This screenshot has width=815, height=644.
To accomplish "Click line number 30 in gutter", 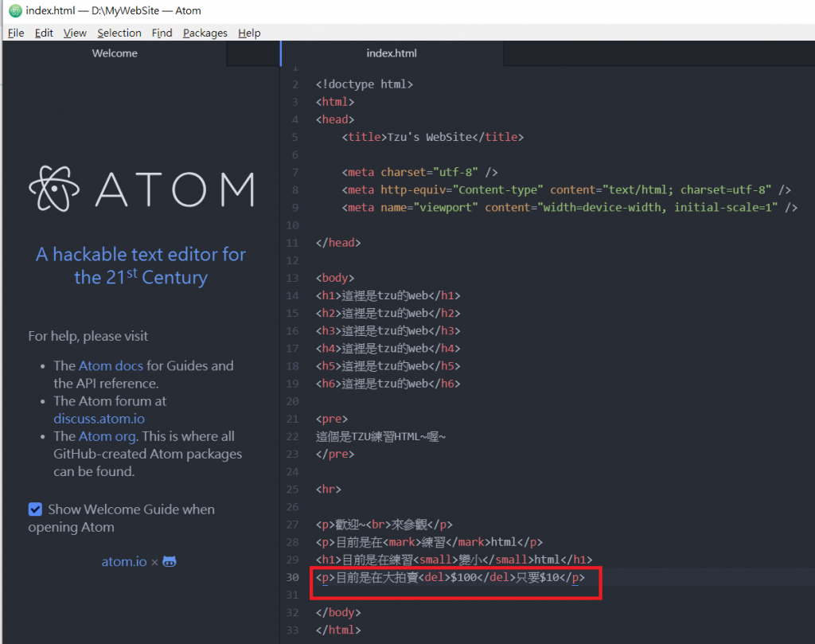I will coord(292,577).
